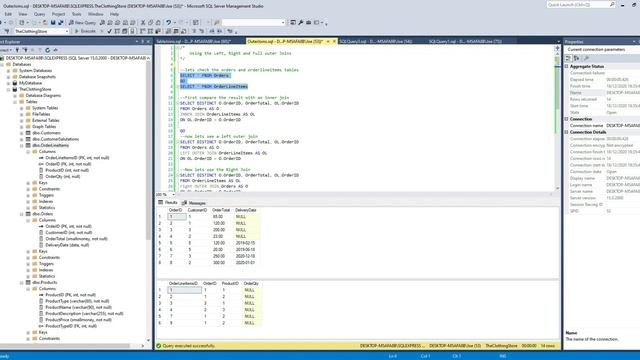Expand the System Databases node
The width and height of the screenshot is (640, 360).
coord(9,71)
